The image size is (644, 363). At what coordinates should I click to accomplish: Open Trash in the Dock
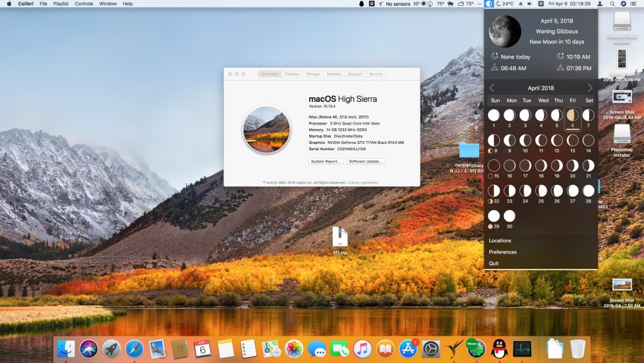(x=578, y=349)
